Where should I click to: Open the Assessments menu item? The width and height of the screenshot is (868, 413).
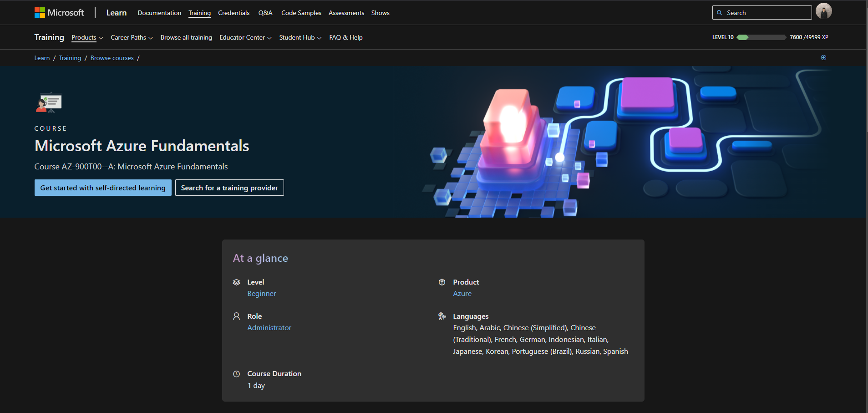tap(346, 13)
